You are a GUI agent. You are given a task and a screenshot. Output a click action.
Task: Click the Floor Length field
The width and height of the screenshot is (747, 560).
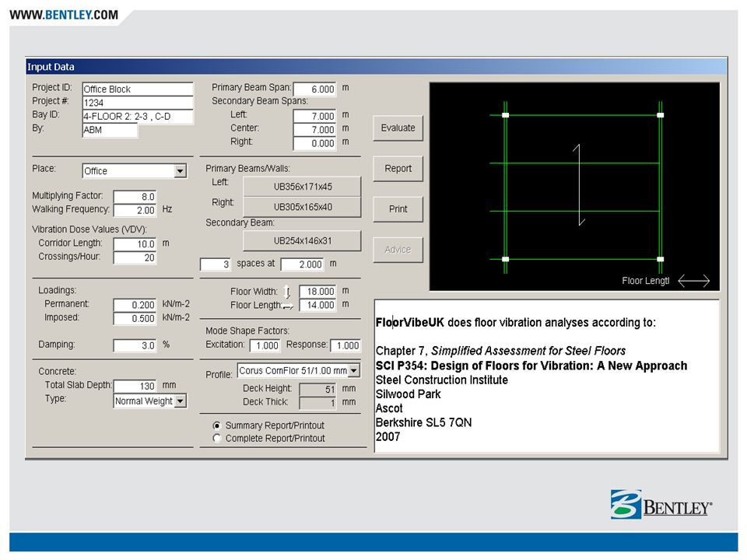[x=317, y=305]
